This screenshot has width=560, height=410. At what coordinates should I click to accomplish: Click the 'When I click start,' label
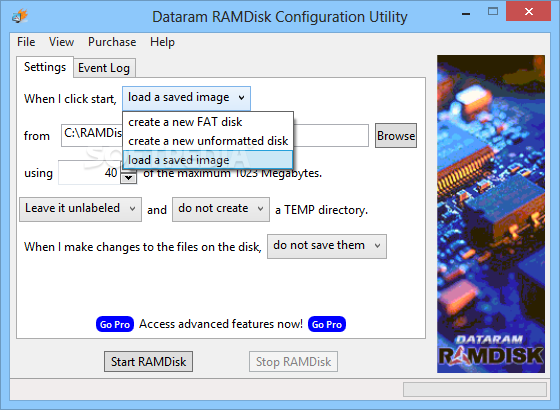tap(70, 99)
